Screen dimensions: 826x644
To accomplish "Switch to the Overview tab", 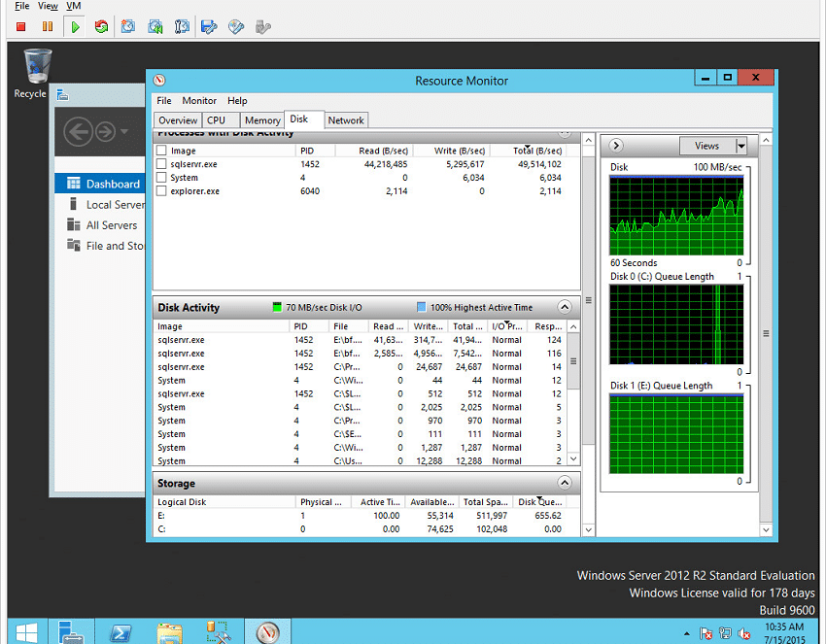I will (x=178, y=120).
